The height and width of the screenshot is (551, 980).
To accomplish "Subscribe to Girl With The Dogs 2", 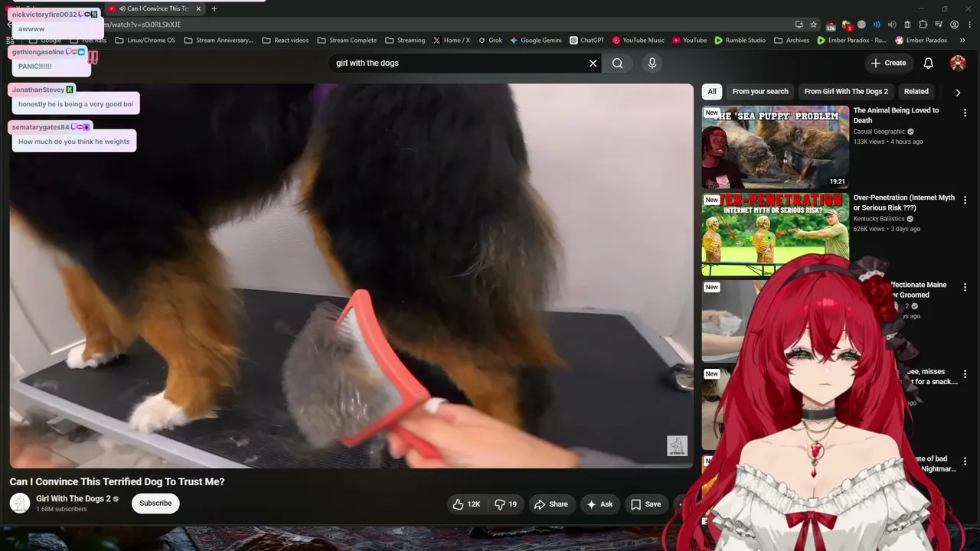I will click(155, 504).
